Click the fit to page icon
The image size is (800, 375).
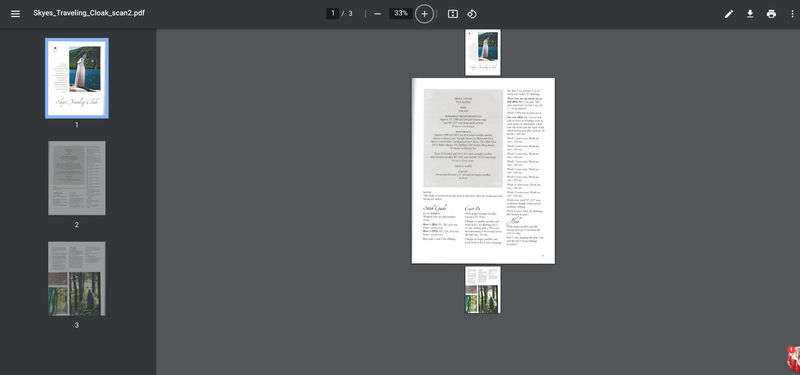[453, 14]
